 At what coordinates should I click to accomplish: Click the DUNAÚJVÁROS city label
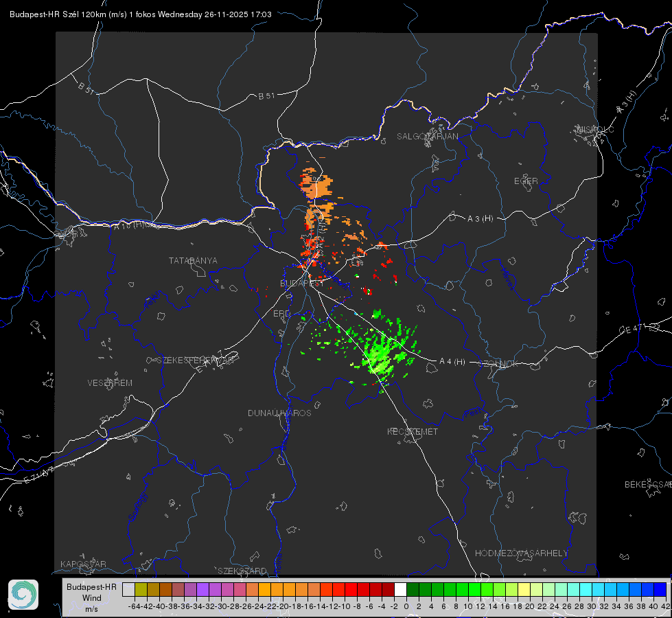pyautogui.click(x=279, y=413)
